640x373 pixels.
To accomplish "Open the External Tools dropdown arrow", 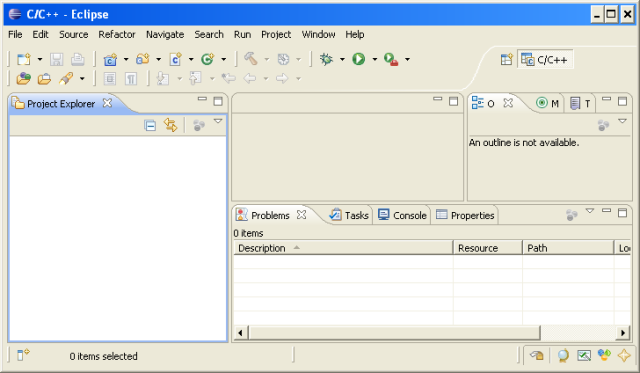I will [407, 60].
